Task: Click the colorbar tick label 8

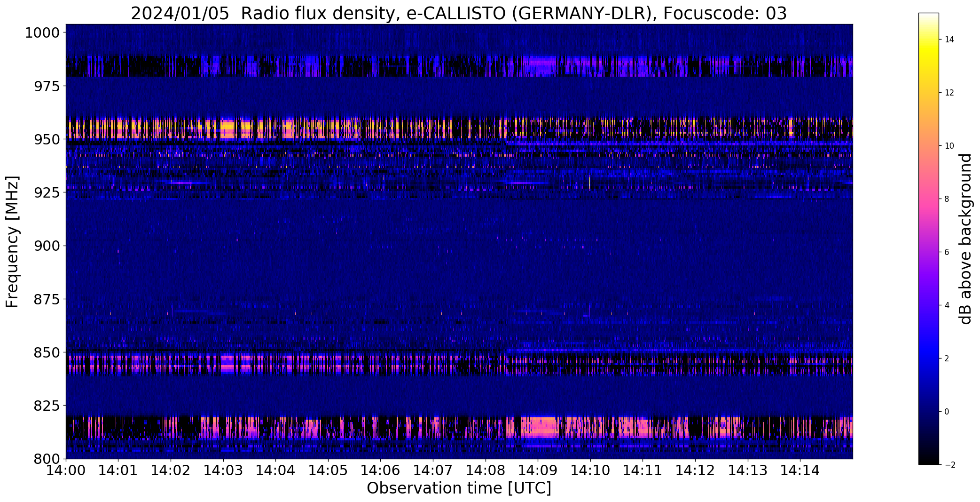Action: tap(947, 199)
